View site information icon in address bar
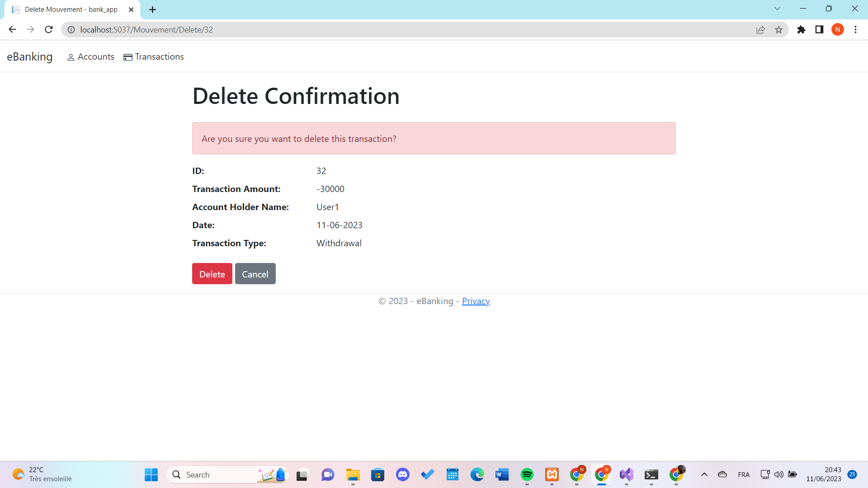The width and height of the screenshot is (868, 488). [x=71, y=30]
